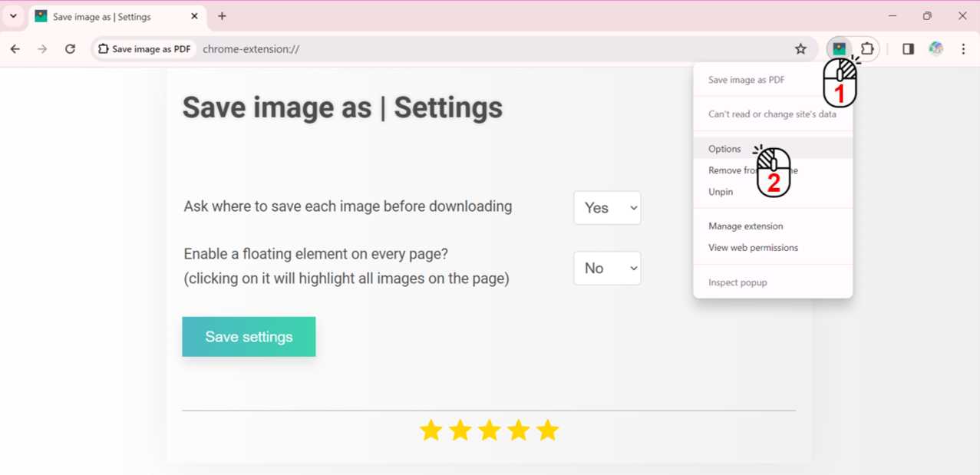Click the five-star rating row
The width and height of the screenshot is (980, 475).
489,430
